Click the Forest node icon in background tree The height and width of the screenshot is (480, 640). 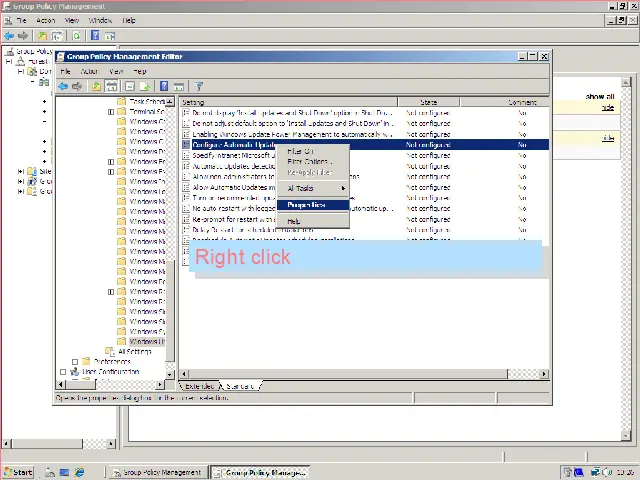20,62
